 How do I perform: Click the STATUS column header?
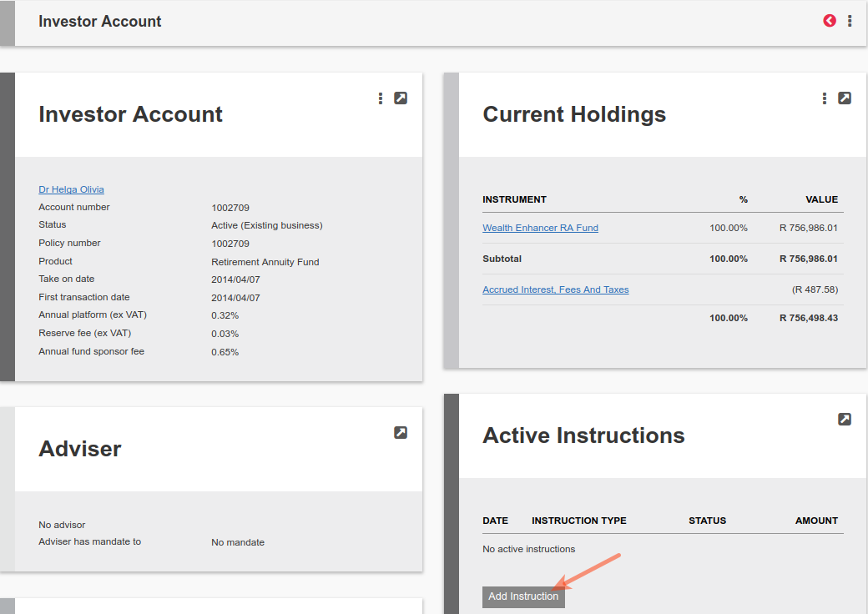(708, 521)
